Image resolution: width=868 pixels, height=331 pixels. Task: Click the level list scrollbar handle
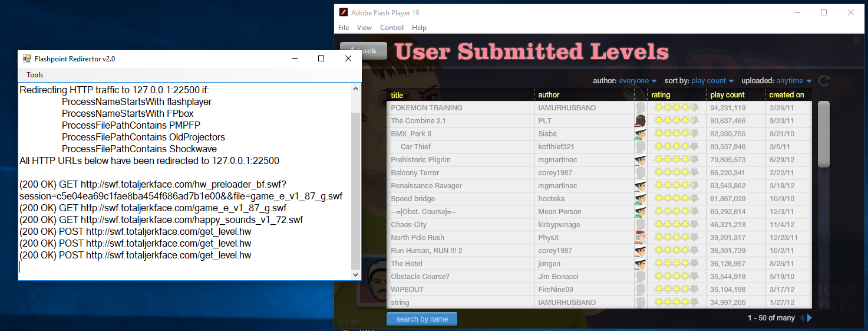point(823,136)
